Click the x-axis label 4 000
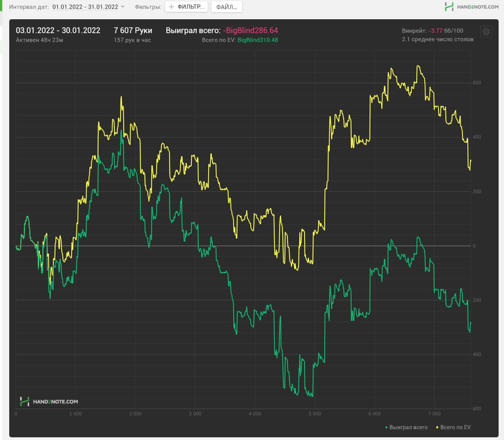 (x=255, y=414)
